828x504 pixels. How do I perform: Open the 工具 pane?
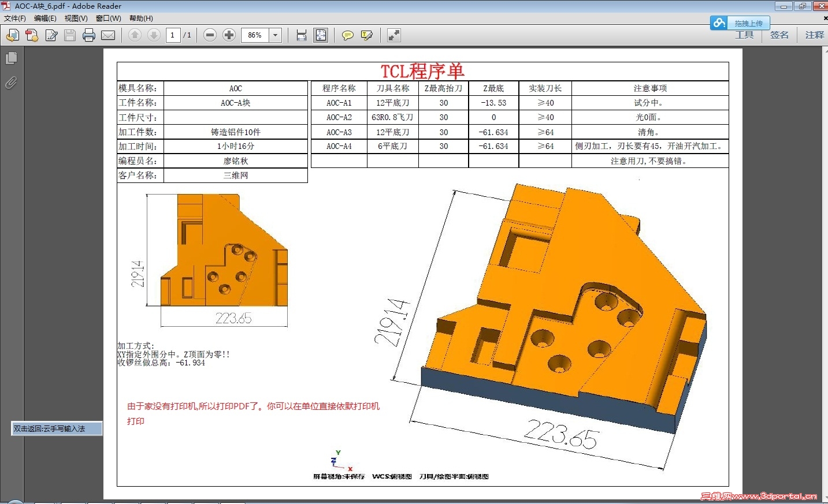744,35
